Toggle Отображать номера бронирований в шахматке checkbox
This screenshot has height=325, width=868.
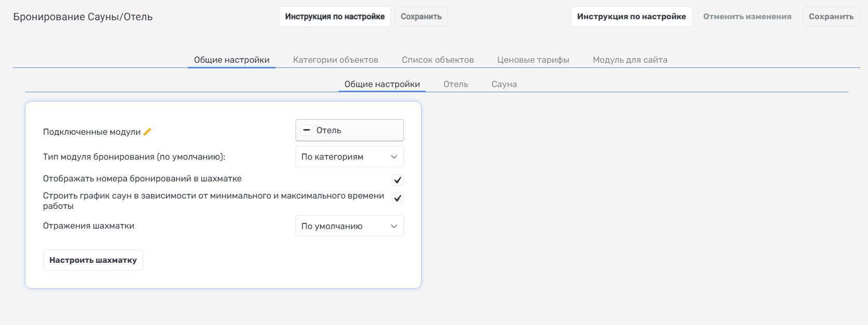pos(398,180)
